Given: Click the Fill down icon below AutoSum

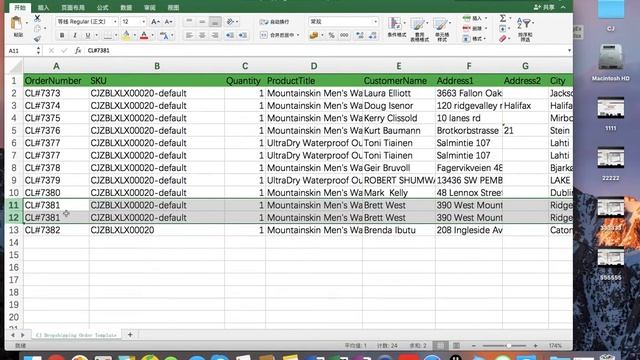Looking at the screenshot, I should (x=503, y=29).
